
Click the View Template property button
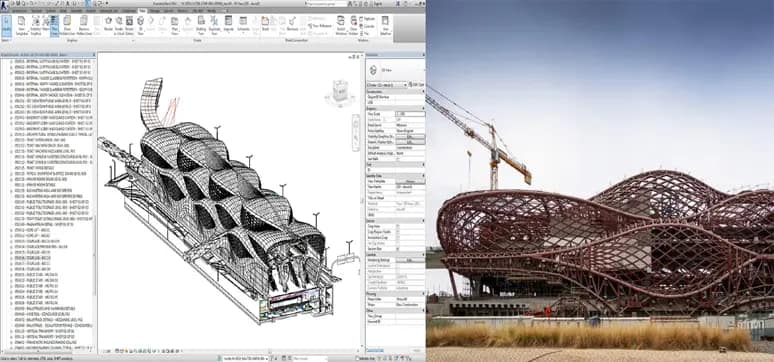409,182
